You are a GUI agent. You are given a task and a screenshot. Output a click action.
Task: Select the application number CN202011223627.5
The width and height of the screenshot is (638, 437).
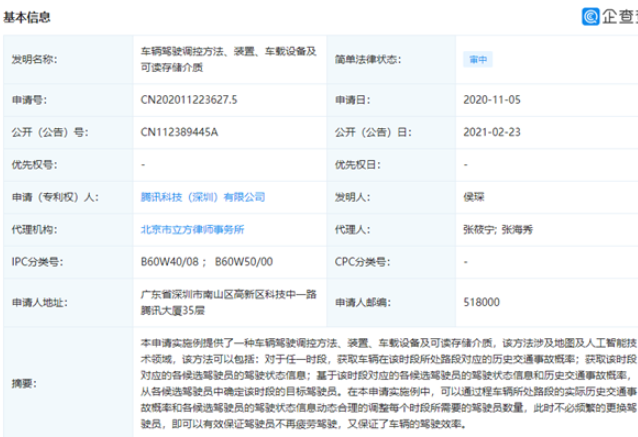(189, 100)
